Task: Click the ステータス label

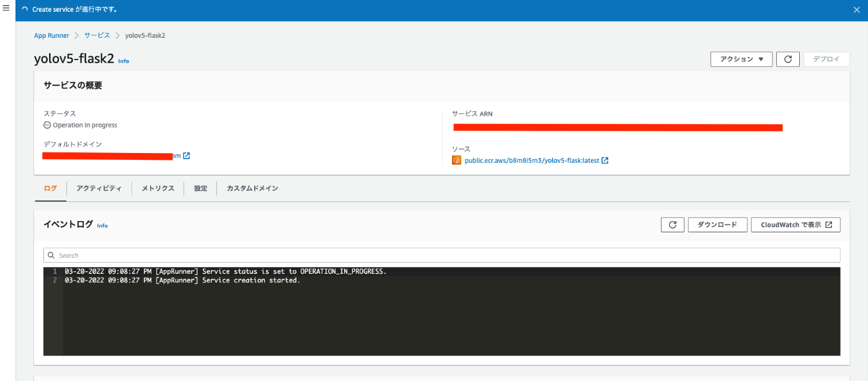Action: 60,114
